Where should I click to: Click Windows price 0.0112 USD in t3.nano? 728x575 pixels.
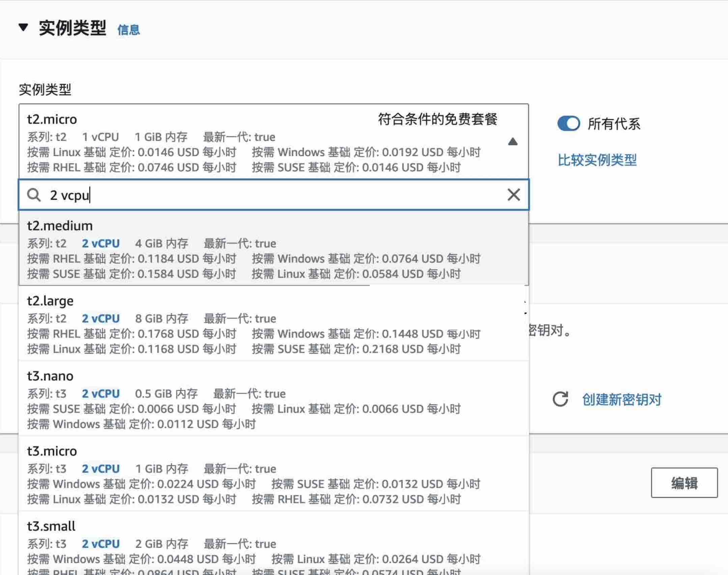tap(141, 424)
